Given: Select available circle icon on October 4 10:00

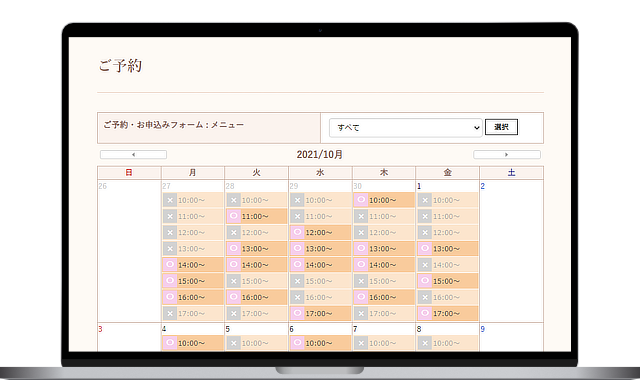Looking at the screenshot, I should click(170, 343).
